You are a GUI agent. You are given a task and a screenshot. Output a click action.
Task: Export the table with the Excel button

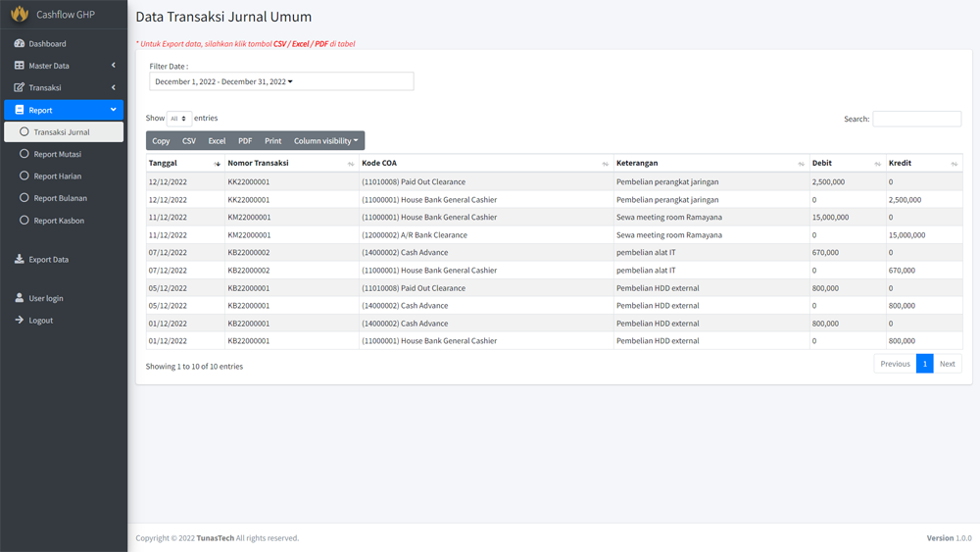coord(217,141)
